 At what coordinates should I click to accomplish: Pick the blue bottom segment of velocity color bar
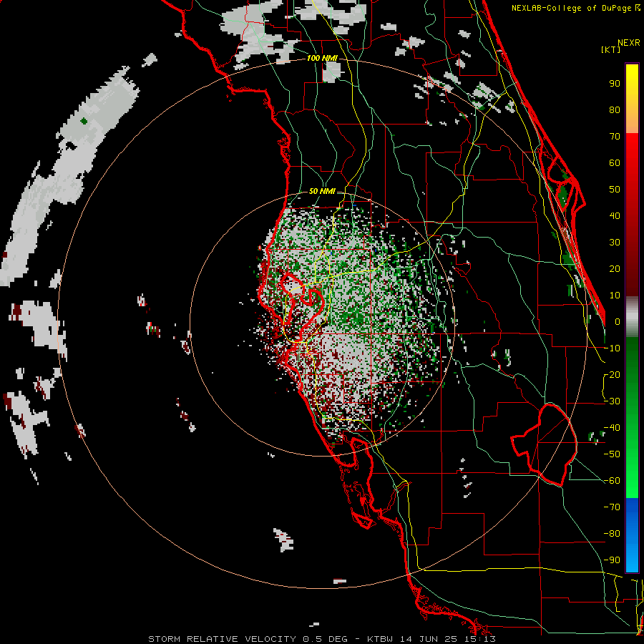(x=632, y=535)
